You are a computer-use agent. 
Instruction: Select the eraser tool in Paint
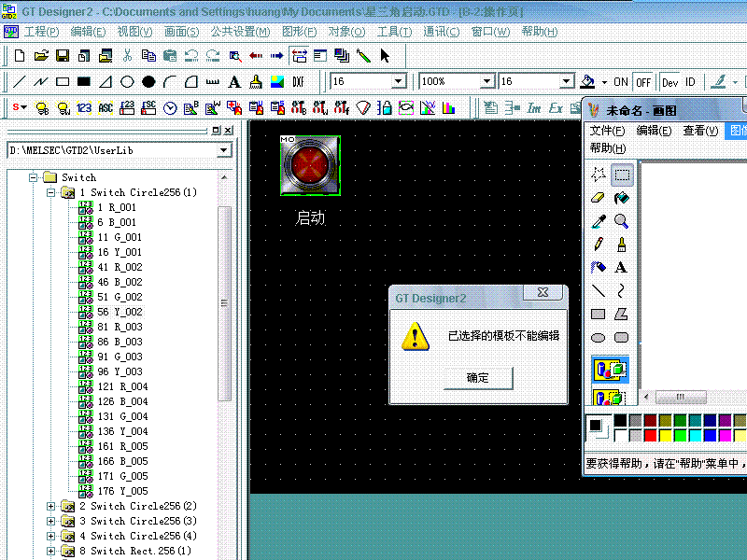pos(599,197)
